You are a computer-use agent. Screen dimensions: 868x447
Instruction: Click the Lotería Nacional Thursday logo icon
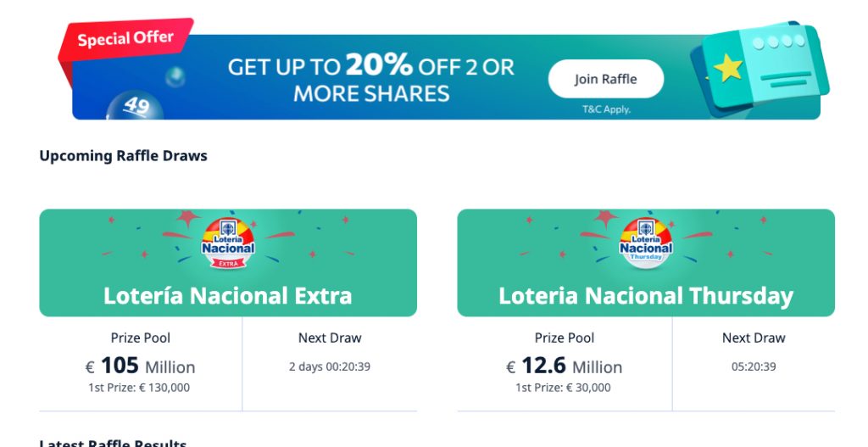(646, 244)
